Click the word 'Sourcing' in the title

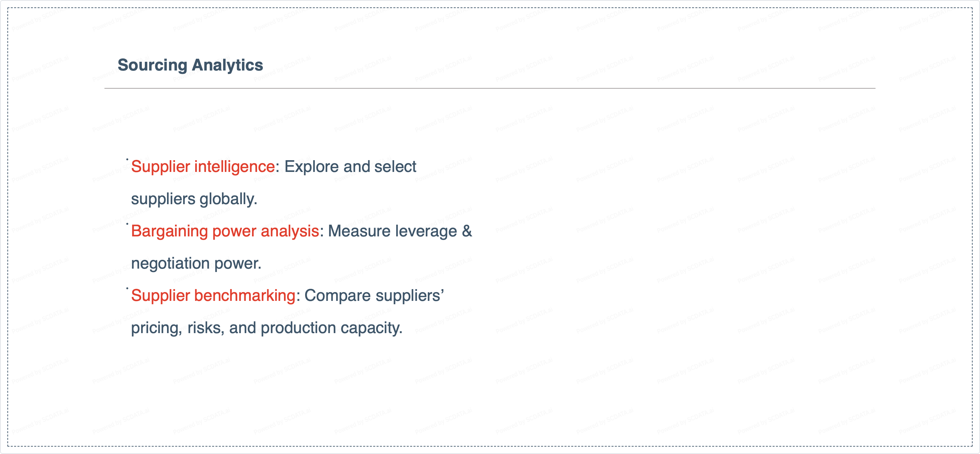point(152,65)
